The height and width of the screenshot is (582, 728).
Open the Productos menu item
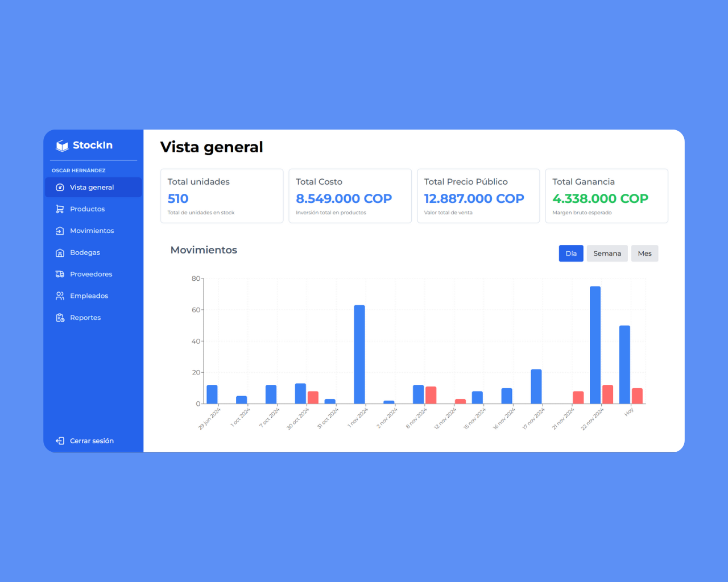pos(87,209)
